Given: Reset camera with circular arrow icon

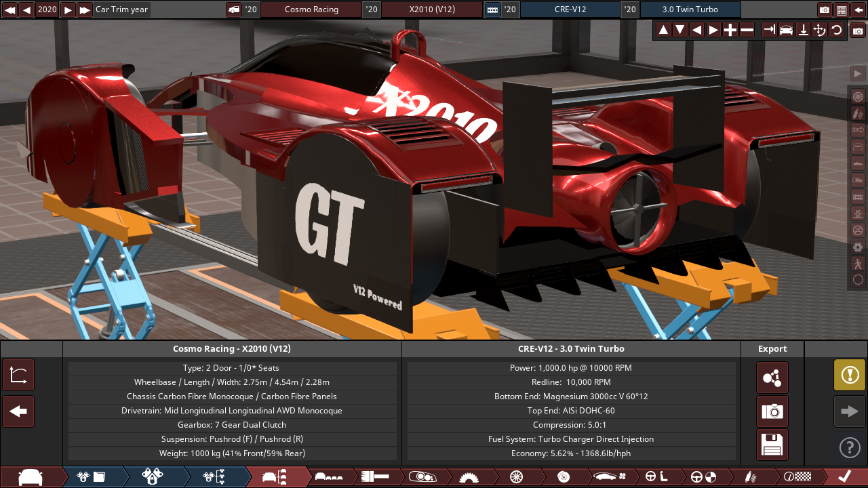Looking at the screenshot, I should tap(837, 30).
